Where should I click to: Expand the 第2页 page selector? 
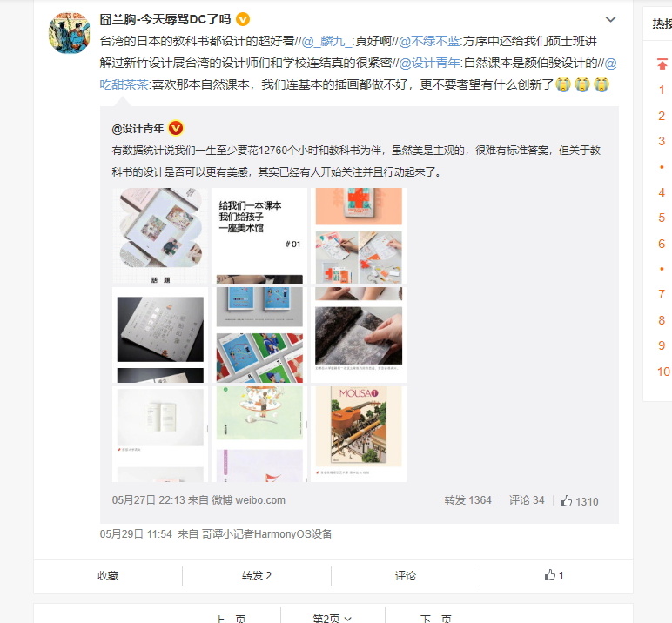click(x=333, y=618)
